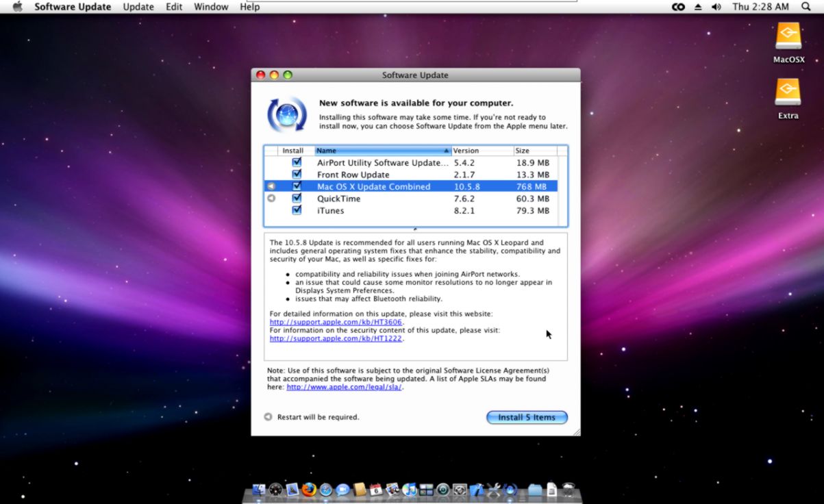The width and height of the screenshot is (824, 504).
Task: Open the apple.com/legal/sla link
Action: point(345,387)
